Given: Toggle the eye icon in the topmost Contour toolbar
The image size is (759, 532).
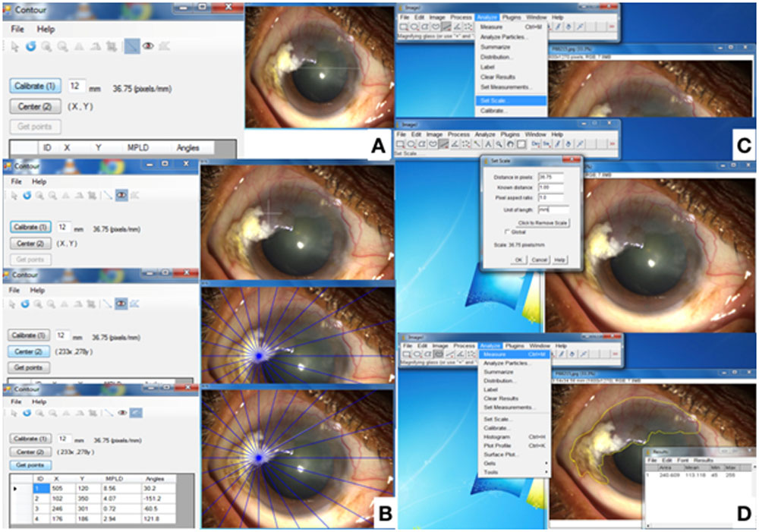Looking at the screenshot, I should click(148, 46).
